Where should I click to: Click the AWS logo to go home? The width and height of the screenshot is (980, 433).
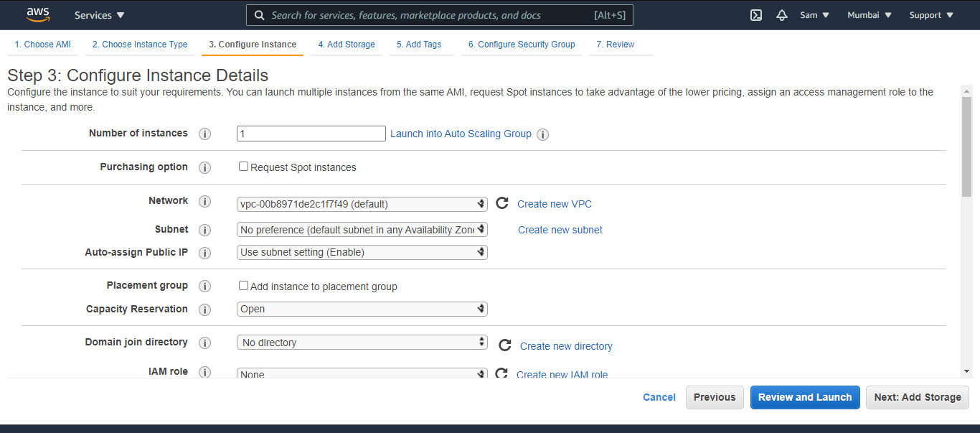[x=38, y=14]
